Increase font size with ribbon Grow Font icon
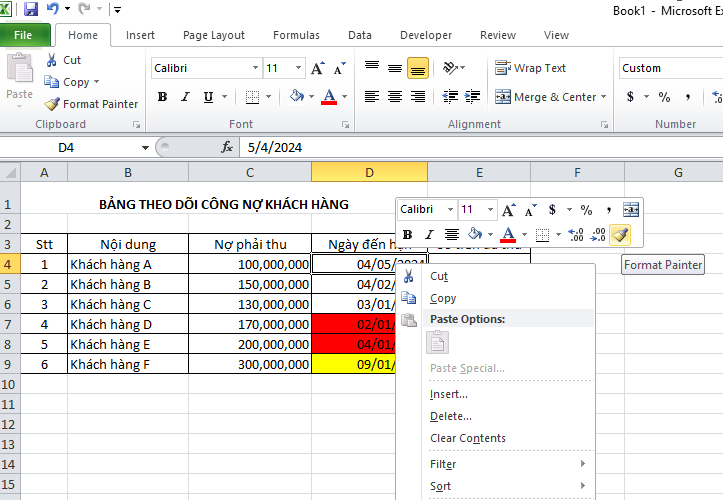This screenshot has height=500, width=723. coord(317,68)
